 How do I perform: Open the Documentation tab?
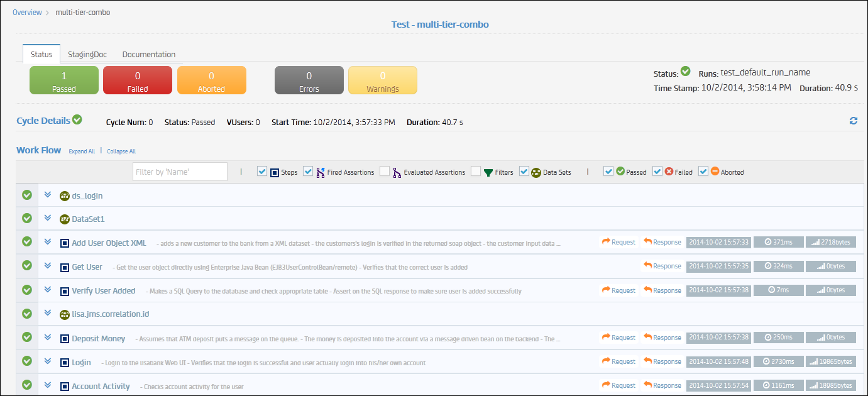(x=148, y=54)
